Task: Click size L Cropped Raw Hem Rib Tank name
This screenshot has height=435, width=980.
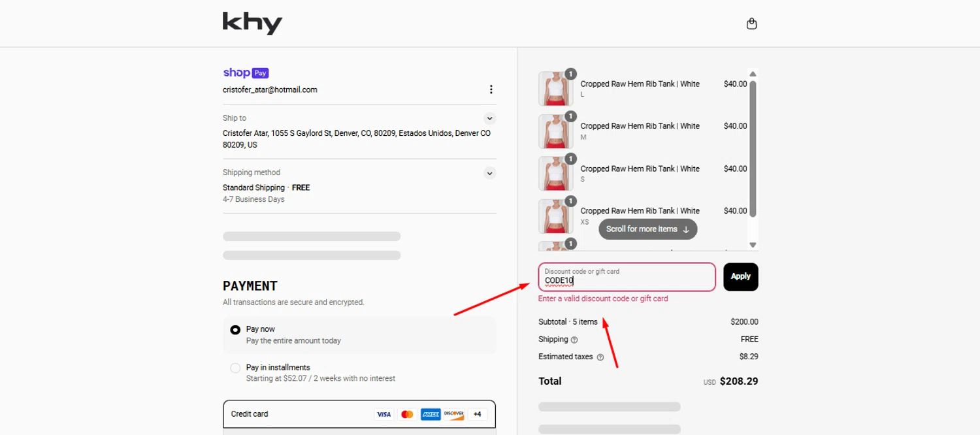Action: [640, 84]
